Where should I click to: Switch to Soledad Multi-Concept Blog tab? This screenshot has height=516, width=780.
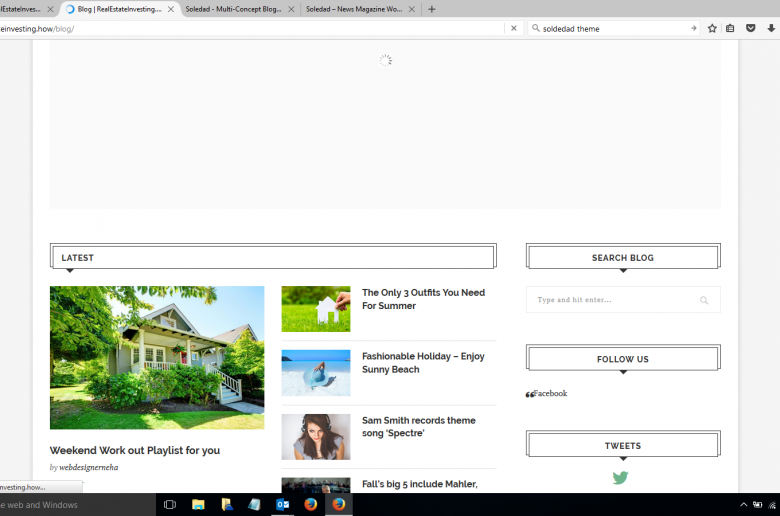(233, 9)
